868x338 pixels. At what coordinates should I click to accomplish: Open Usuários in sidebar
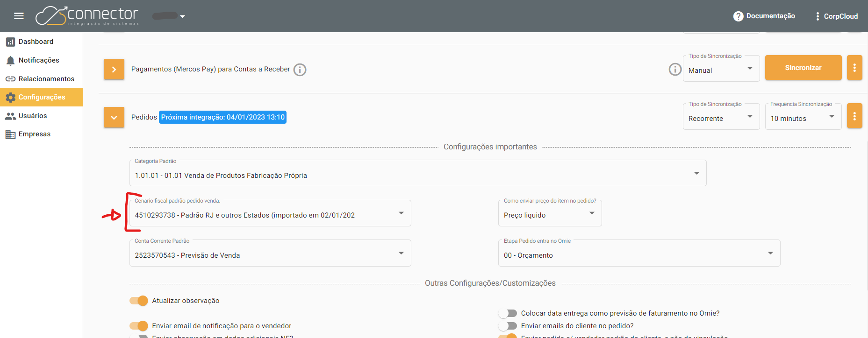point(42,116)
